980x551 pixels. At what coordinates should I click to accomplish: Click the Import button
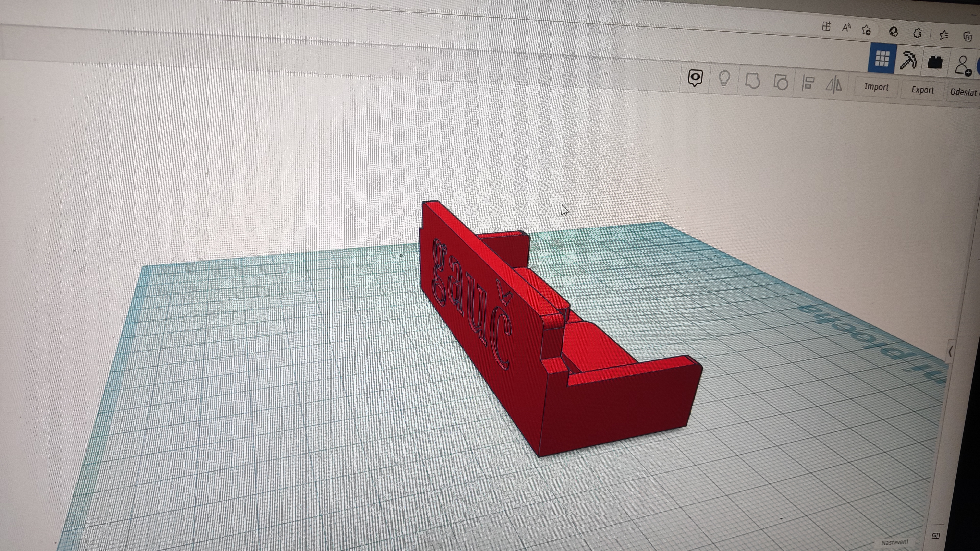click(877, 87)
